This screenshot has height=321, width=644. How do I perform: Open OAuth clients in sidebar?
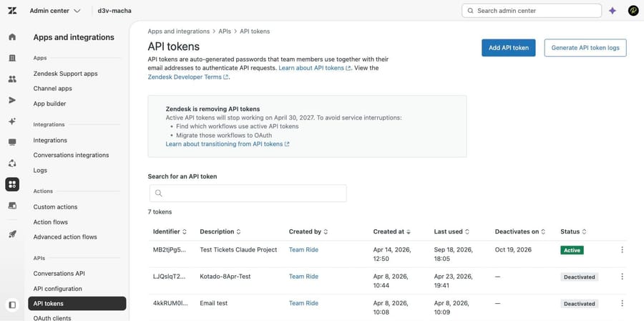coord(52,317)
